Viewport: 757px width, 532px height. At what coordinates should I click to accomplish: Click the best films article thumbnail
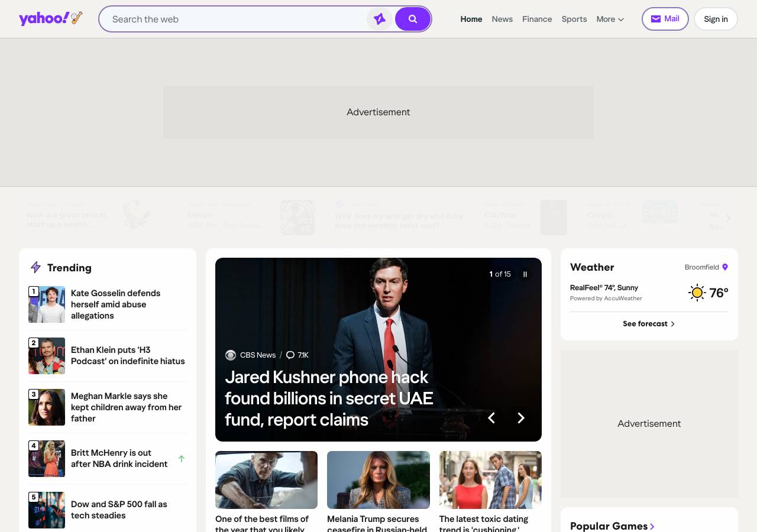pos(266,480)
